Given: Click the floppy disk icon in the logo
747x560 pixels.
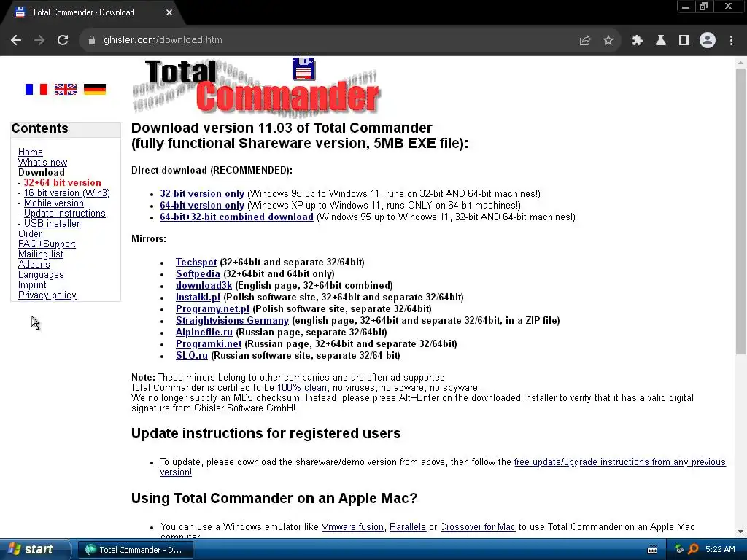Looking at the screenshot, I should coord(303,69).
